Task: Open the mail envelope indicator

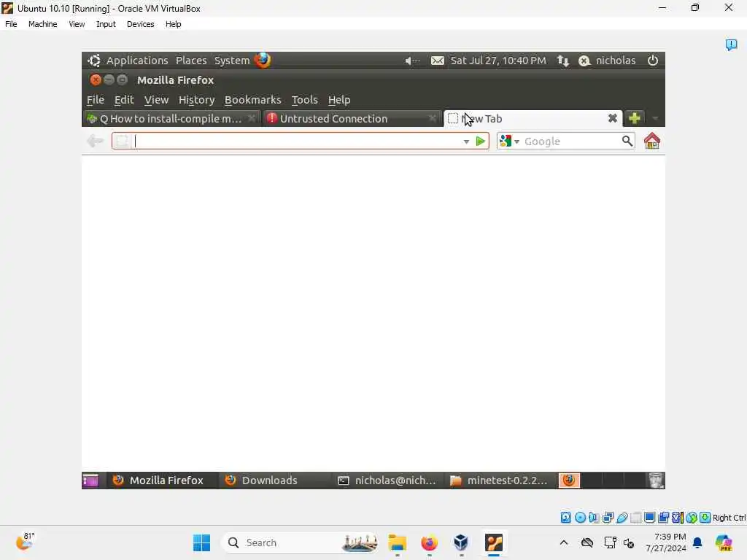Action: coord(438,61)
